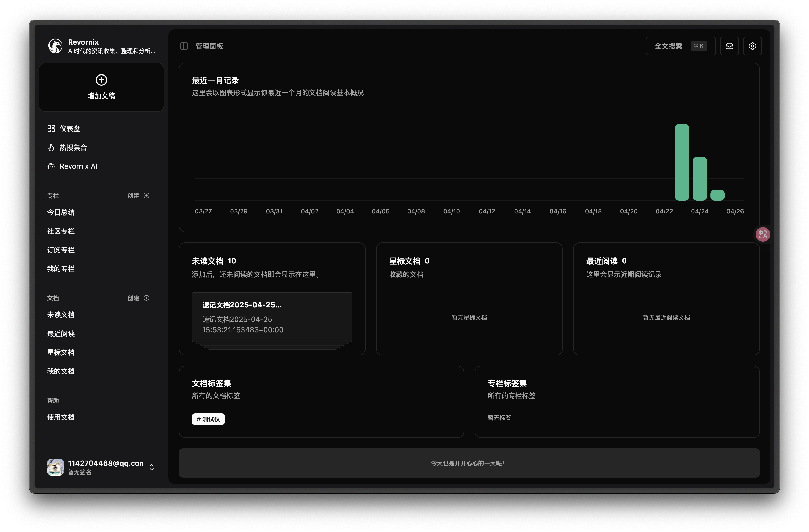Click the 管理面板 breadcrumb title
The image size is (809, 532).
(x=209, y=46)
